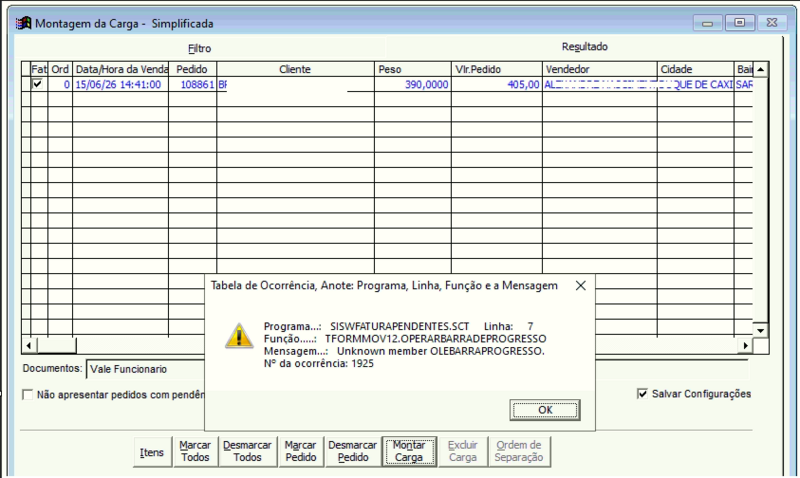Switch to the Filtro tab
This screenshot has width=800, height=478.
click(x=199, y=48)
